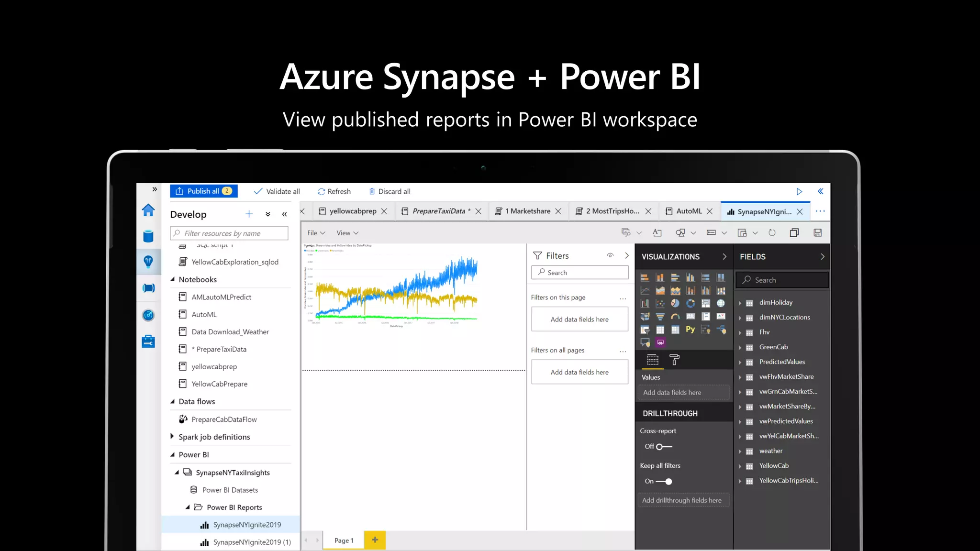Open the Home hub in left sidebar
980x551 pixels.
click(x=148, y=209)
